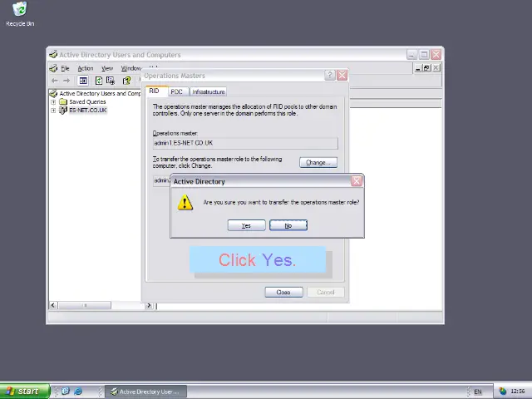Click No in the Active Directory dialog
The height and width of the screenshot is (399, 532).
point(288,225)
